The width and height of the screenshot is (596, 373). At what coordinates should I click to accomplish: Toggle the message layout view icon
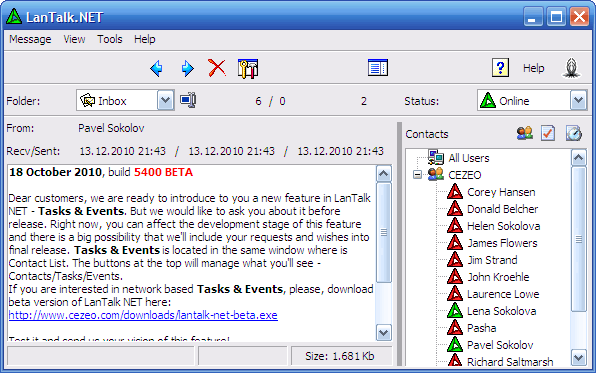pyautogui.click(x=378, y=68)
